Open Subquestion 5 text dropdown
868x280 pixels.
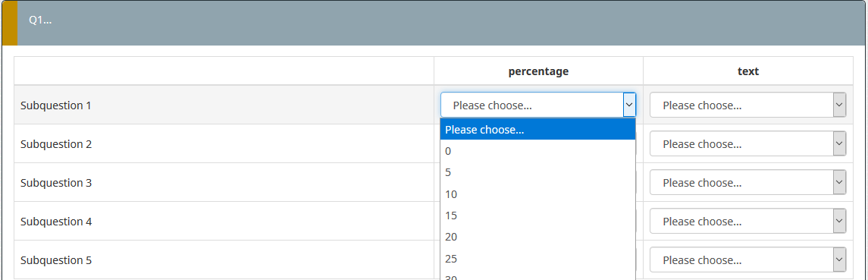tap(748, 260)
